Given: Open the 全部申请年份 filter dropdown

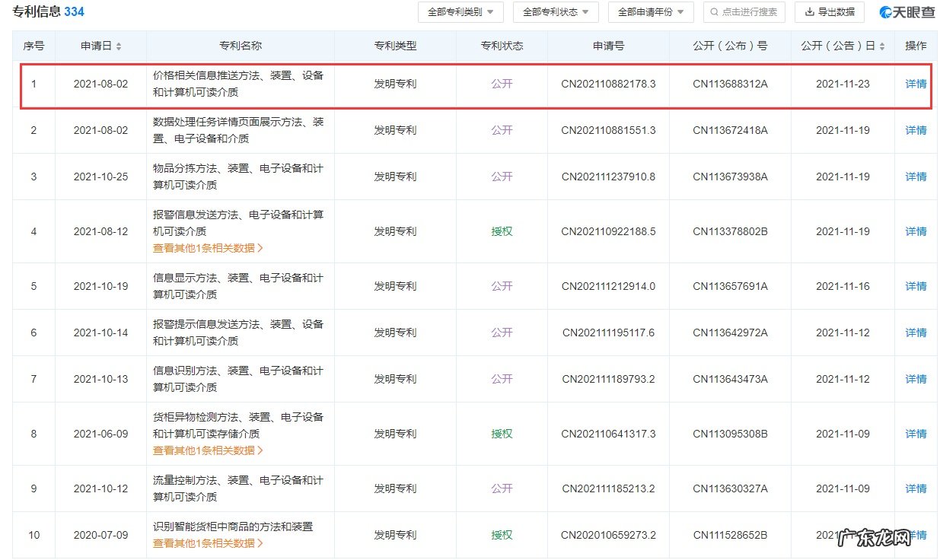Looking at the screenshot, I should [651, 12].
